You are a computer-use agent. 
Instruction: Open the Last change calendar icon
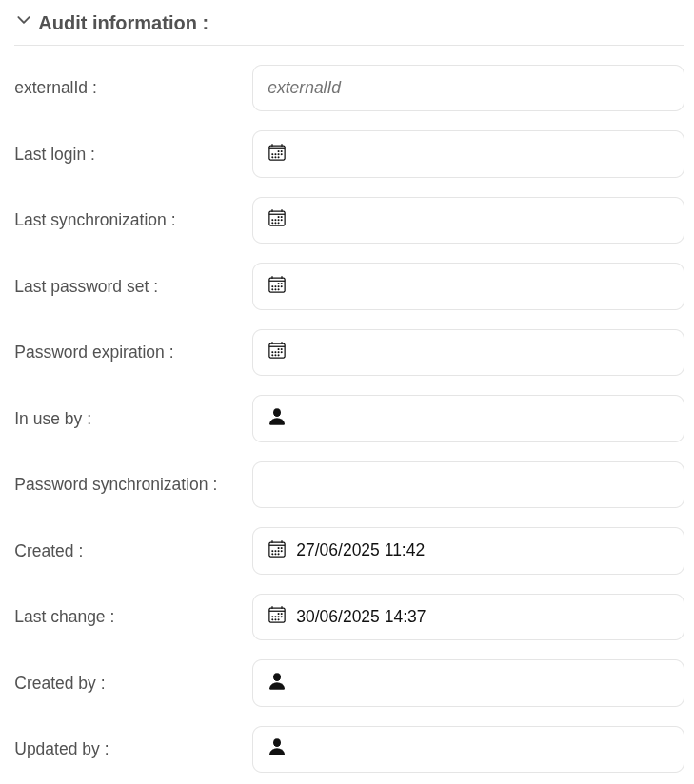tap(277, 615)
